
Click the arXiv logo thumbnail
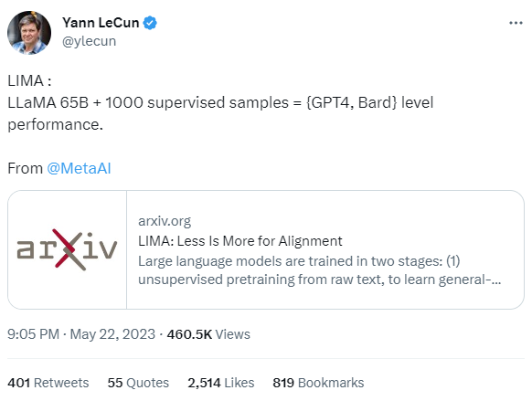click(67, 249)
